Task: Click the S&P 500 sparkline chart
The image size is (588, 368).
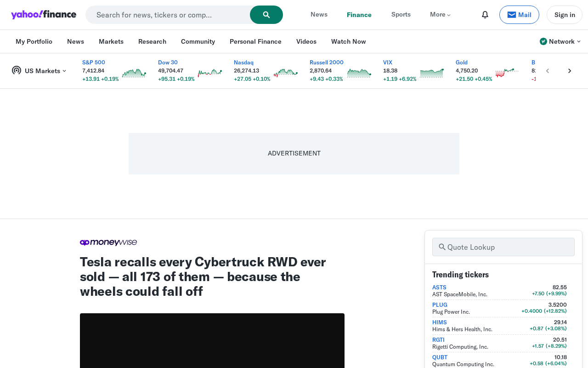Action: click(134, 73)
